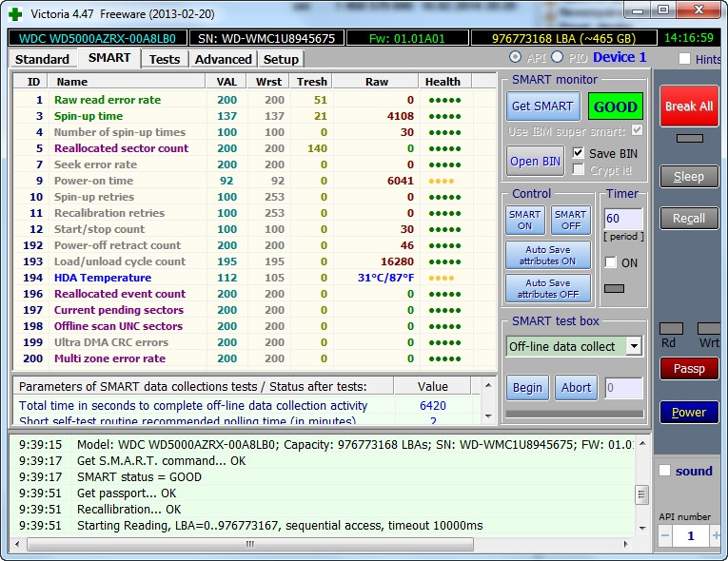Toggle the Save BIN checkbox
This screenshot has height=561, width=728.
click(579, 153)
